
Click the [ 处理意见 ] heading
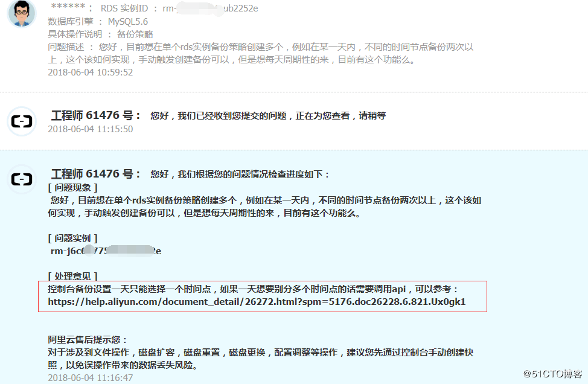coord(73,277)
